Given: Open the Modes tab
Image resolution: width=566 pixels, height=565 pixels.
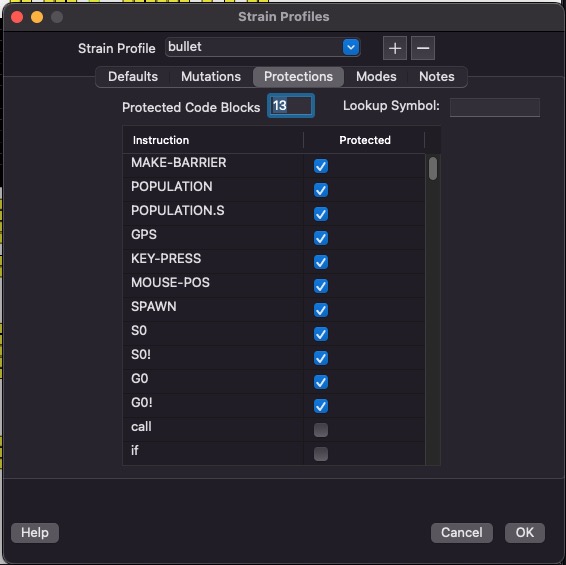Looking at the screenshot, I should 376,77.
